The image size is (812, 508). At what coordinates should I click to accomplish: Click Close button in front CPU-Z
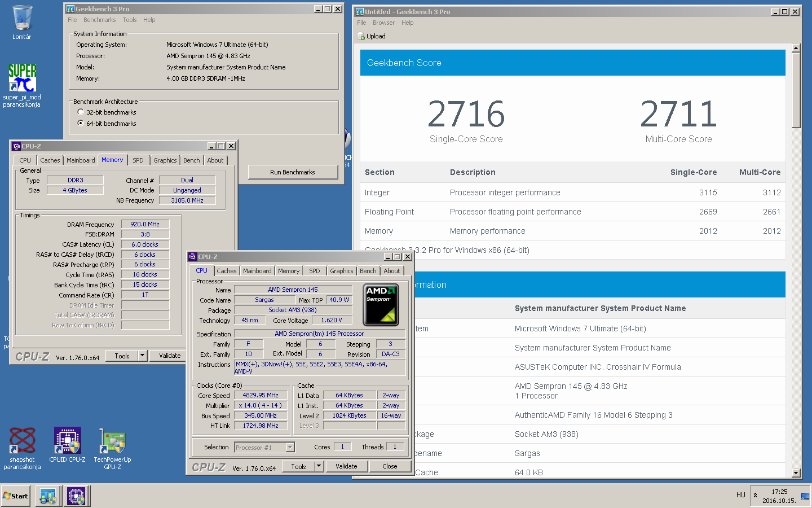(x=390, y=466)
